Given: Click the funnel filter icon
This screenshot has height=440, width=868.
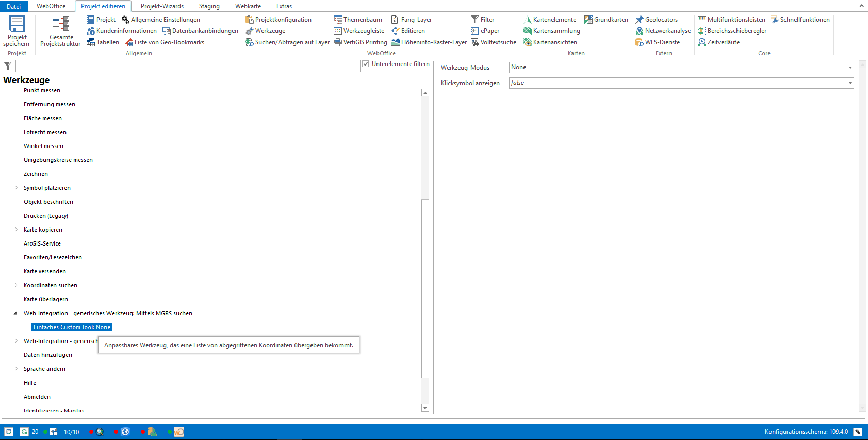Looking at the screenshot, I should tap(8, 66).
